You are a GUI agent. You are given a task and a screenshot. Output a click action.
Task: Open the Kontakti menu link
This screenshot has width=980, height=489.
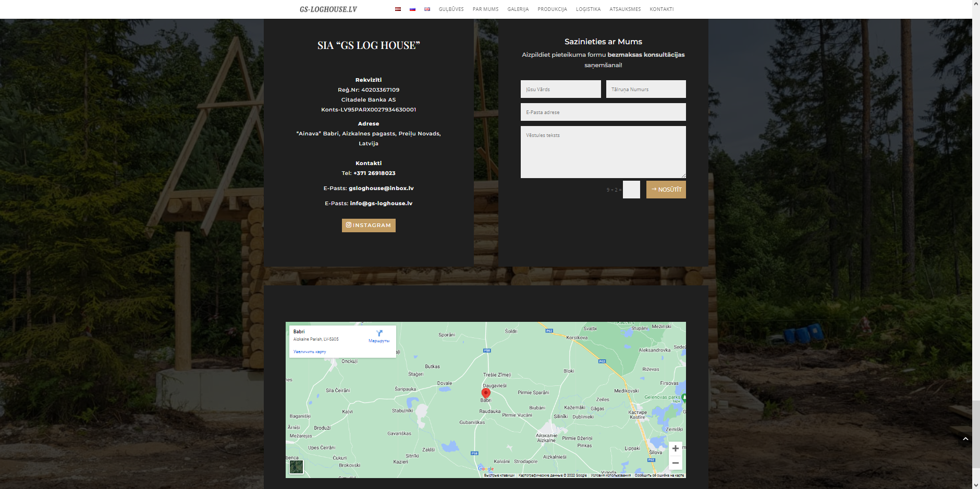coord(661,9)
